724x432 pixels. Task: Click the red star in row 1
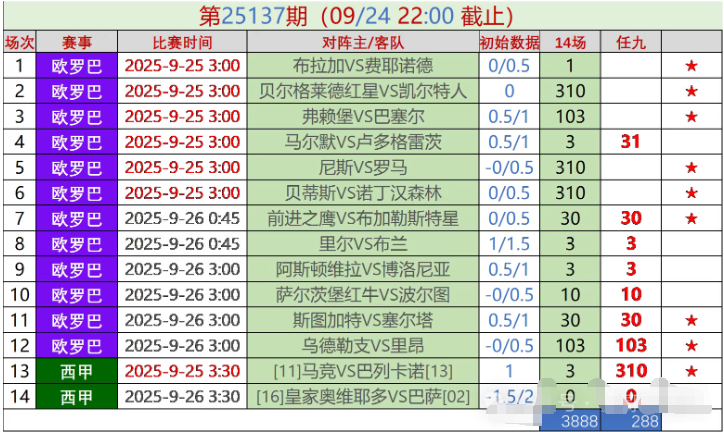point(690,66)
